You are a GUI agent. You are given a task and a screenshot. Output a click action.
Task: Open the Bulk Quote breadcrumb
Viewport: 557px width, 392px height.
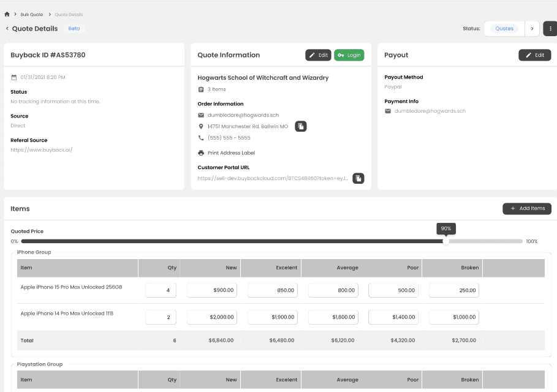pos(32,15)
